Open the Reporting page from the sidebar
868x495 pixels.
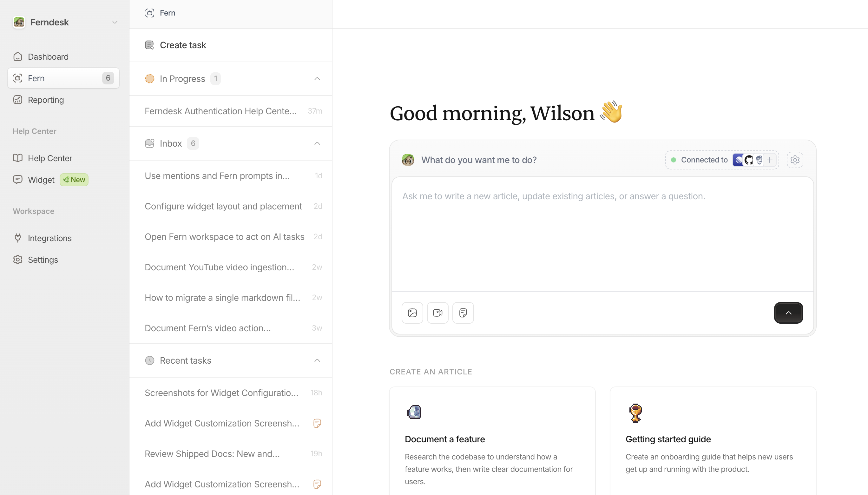46,100
